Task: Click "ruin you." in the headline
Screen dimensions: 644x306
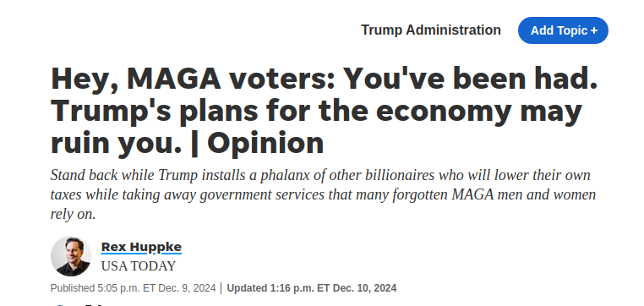Action: 116,144
